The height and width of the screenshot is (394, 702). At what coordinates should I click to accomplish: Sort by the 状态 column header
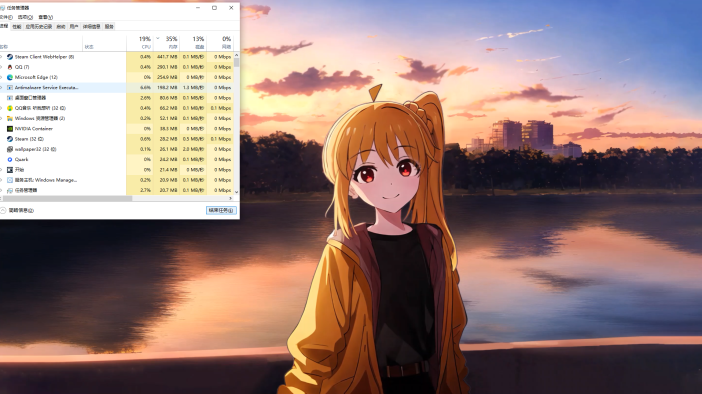[x=104, y=43]
